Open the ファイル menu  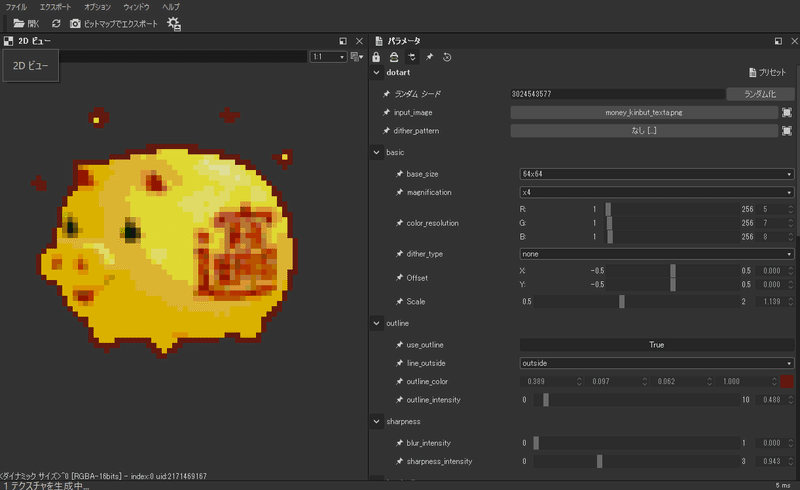click(x=16, y=7)
